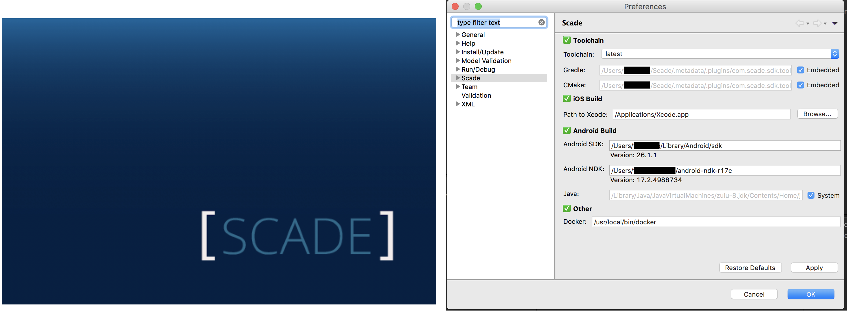This screenshot has height=314, width=868.
Task: Click the green Toolchain status checkmark
Action: tap(567, 40)
